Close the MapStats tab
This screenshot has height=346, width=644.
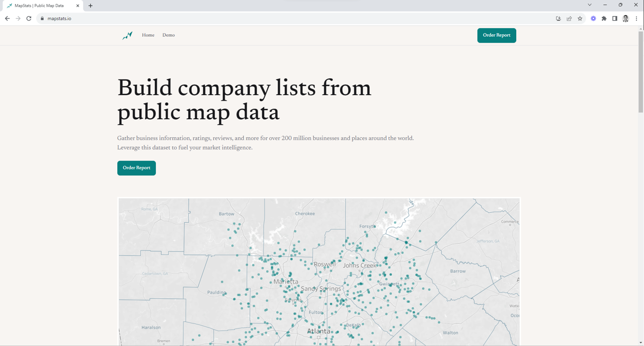77,6
